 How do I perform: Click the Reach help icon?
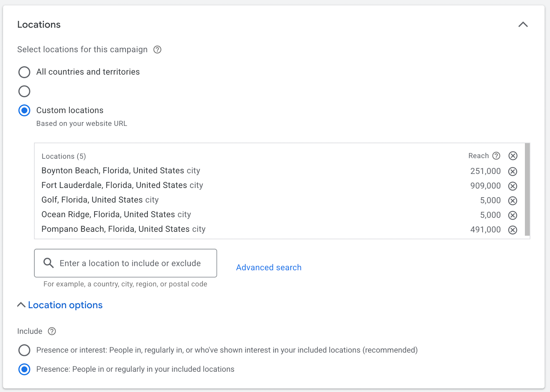[x=496, y=156]
